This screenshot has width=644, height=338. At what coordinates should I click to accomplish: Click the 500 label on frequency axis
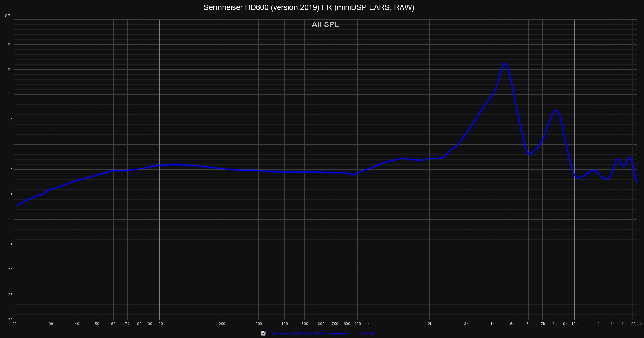305,324
